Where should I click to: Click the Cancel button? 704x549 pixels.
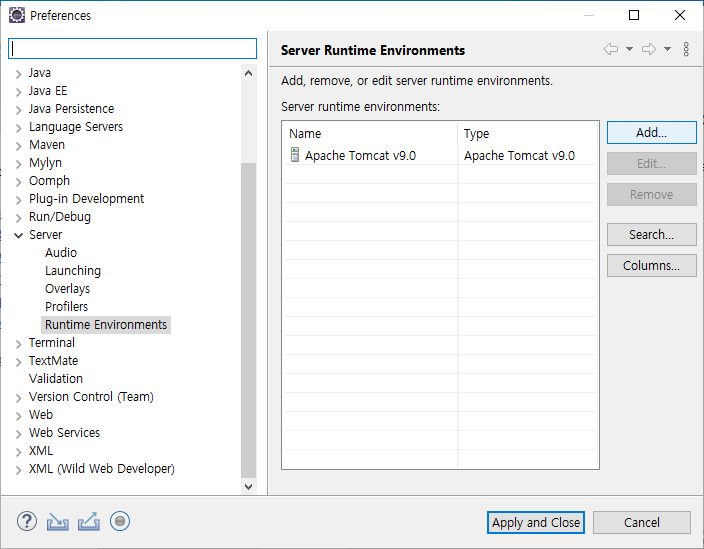coord(642,523)
